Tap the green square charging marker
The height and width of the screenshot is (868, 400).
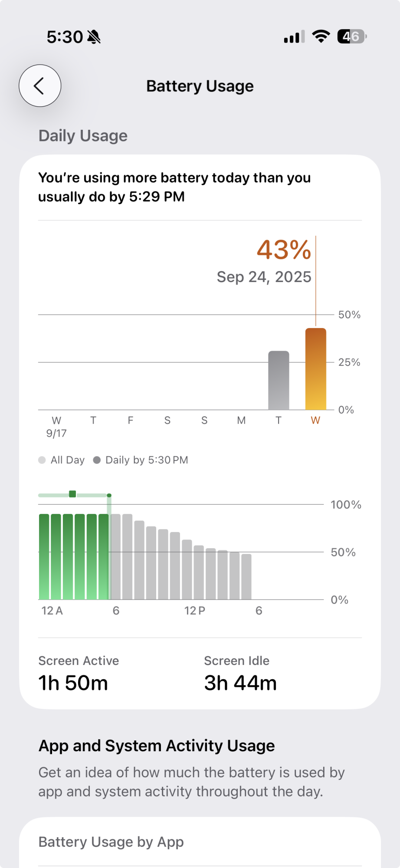[72, 494]
